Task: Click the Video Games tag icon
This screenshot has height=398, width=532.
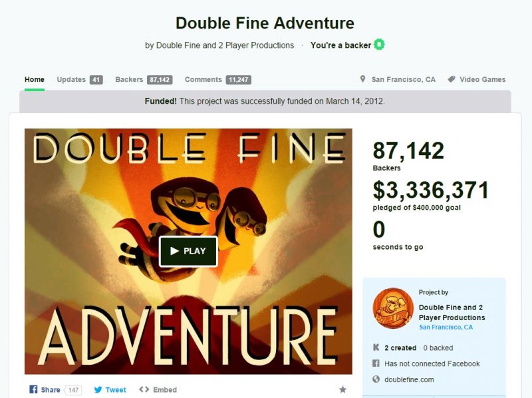Action: pyautogui.click(x=452, y=79)
